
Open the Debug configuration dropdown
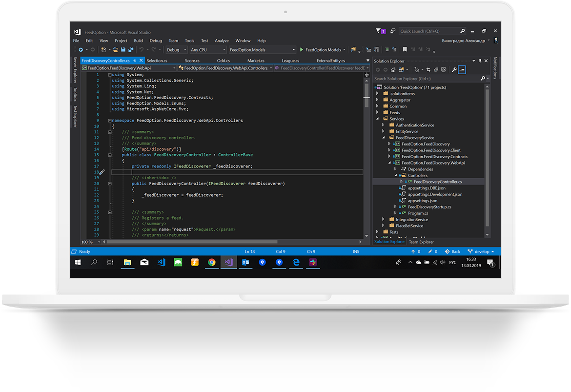tap(176, 50)
